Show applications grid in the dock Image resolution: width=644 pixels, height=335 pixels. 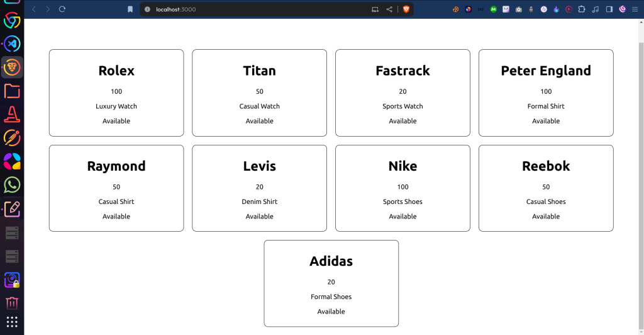[12, 322]
